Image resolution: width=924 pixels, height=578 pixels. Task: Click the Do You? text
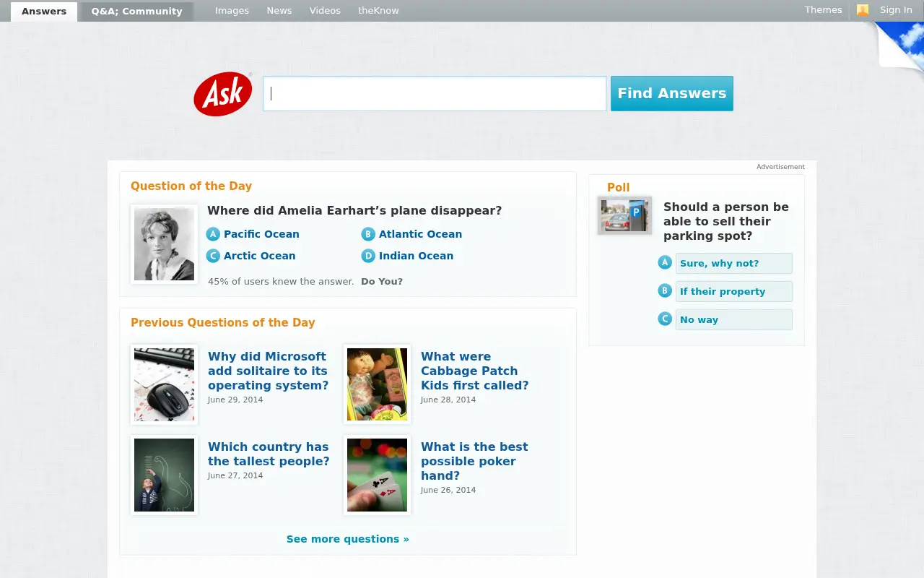(382, 282)
